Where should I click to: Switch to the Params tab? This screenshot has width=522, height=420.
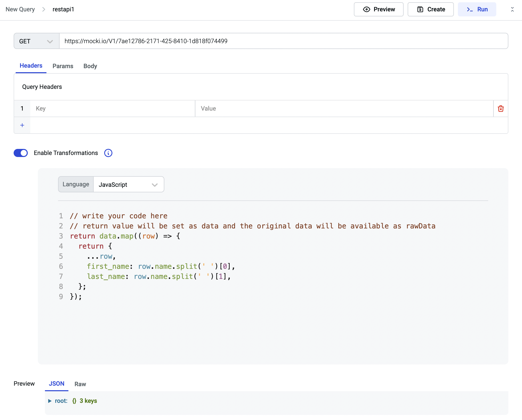[x=63, y=66]
